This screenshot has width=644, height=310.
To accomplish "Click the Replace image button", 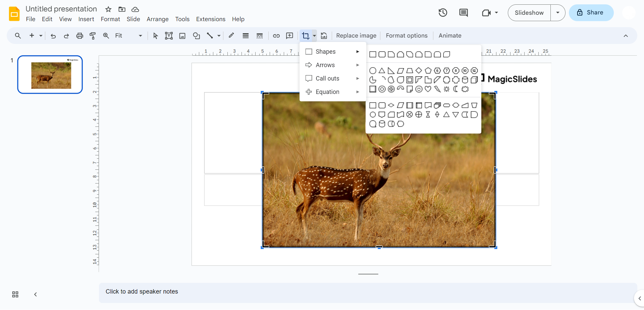I will point(356,36).
